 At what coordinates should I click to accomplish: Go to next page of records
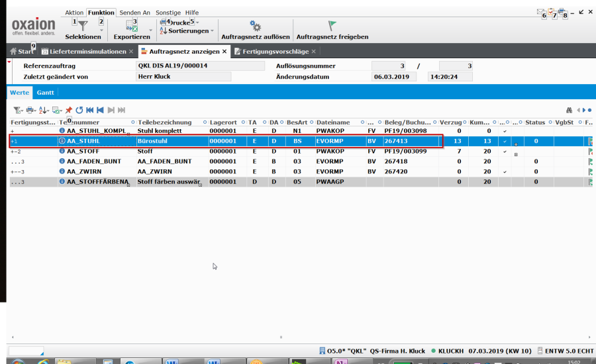click(x=111, y=110)
